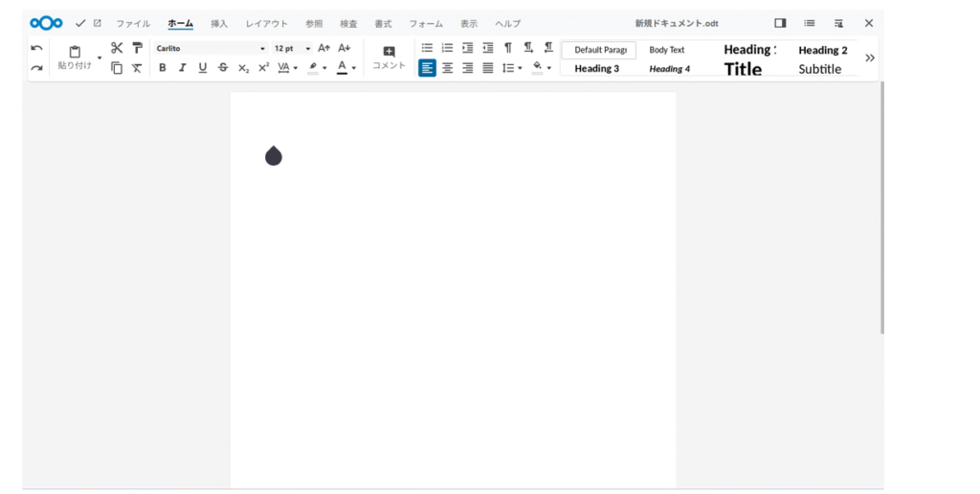Click the Clear Formatting icon

coord(137,68)
